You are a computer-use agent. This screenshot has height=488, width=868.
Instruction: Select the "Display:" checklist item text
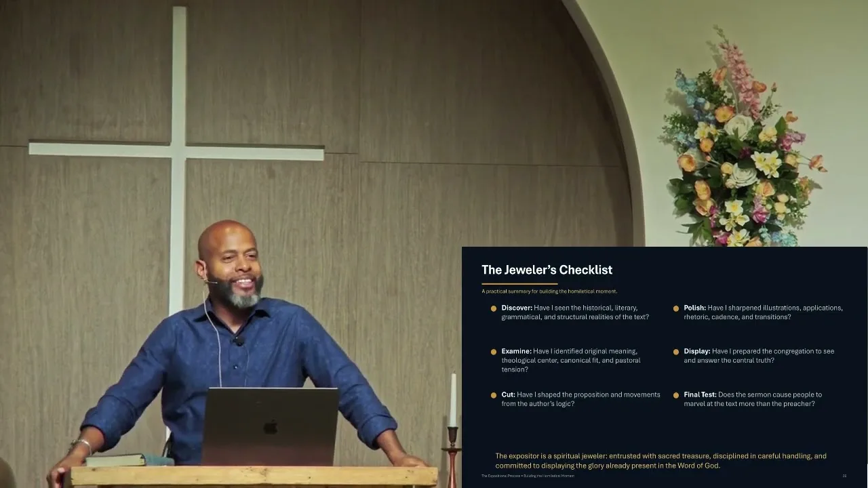tap(759, 356)
